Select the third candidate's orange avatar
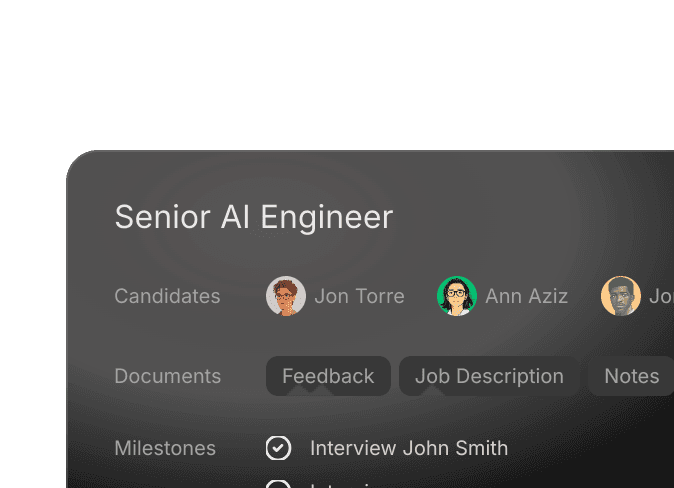This screenshot has height=488, width=674. pyautogui.click(x=621, y=296)
